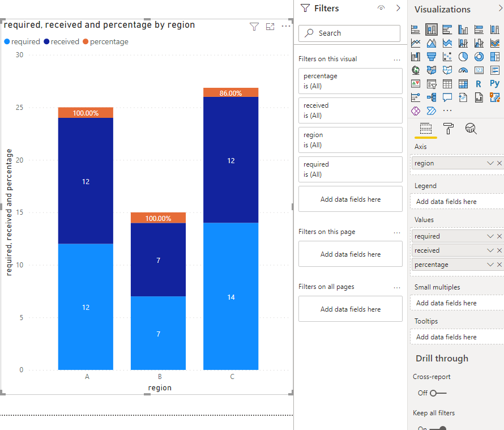This screenshot has width=504, height=430.
Task: Select the Python visual
Action: [495, 84]
